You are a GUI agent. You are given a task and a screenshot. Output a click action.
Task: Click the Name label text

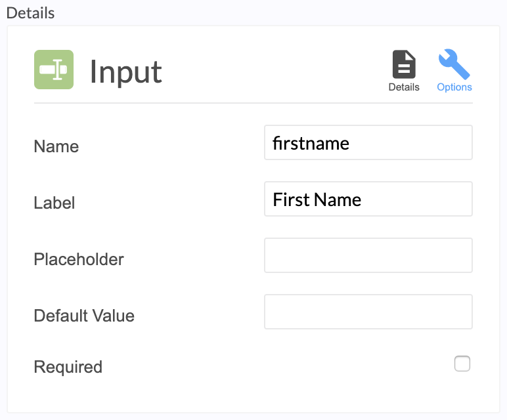56,146
